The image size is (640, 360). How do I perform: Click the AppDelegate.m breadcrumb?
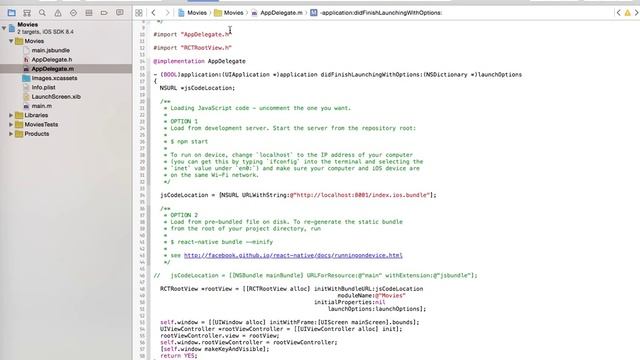277,13
